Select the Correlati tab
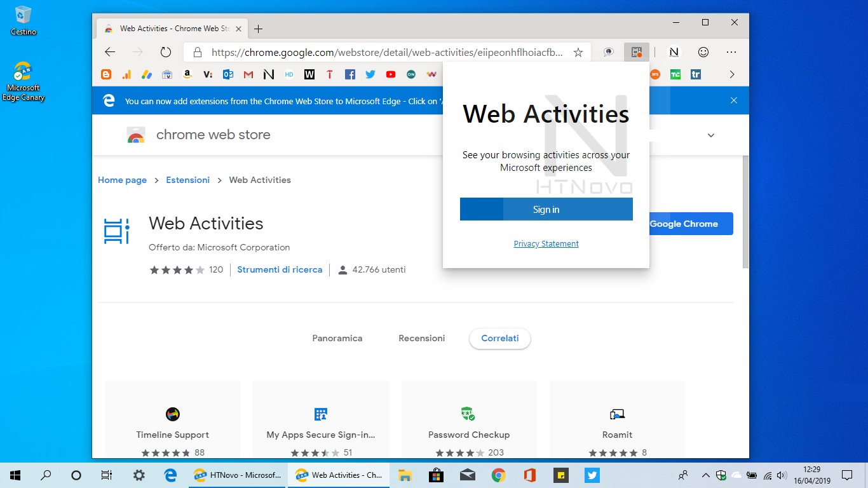This screenshot has height=488, width=868. click(x=499, y=338)
